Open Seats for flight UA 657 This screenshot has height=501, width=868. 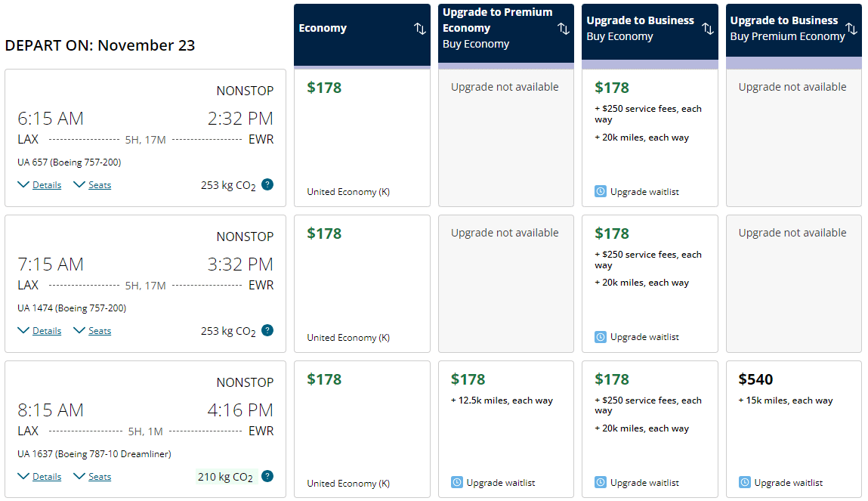click(x=92, y=185)
